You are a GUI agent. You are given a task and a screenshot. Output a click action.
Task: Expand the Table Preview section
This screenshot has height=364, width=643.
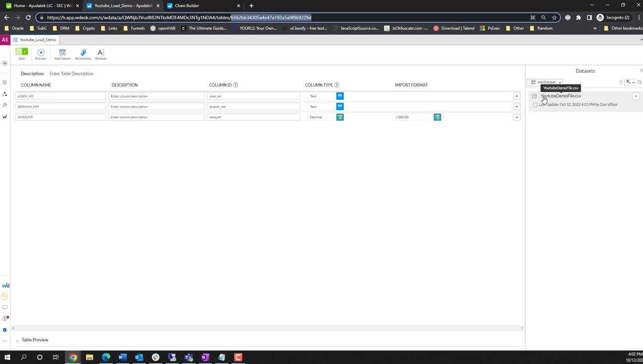17,340
